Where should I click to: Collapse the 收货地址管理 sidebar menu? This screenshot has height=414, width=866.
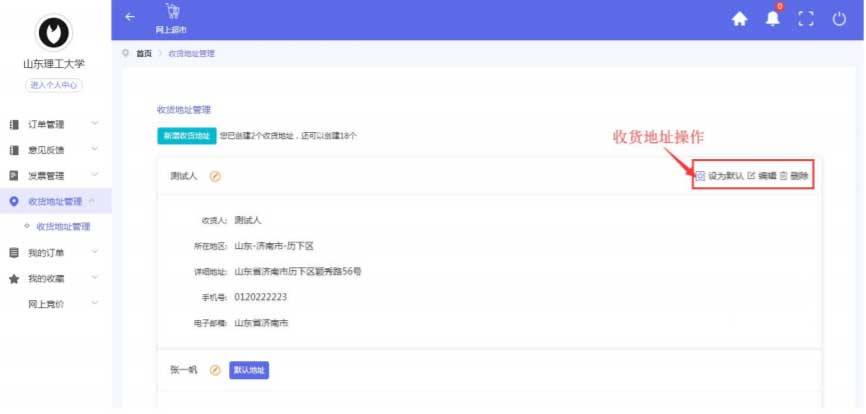(55, 202)
